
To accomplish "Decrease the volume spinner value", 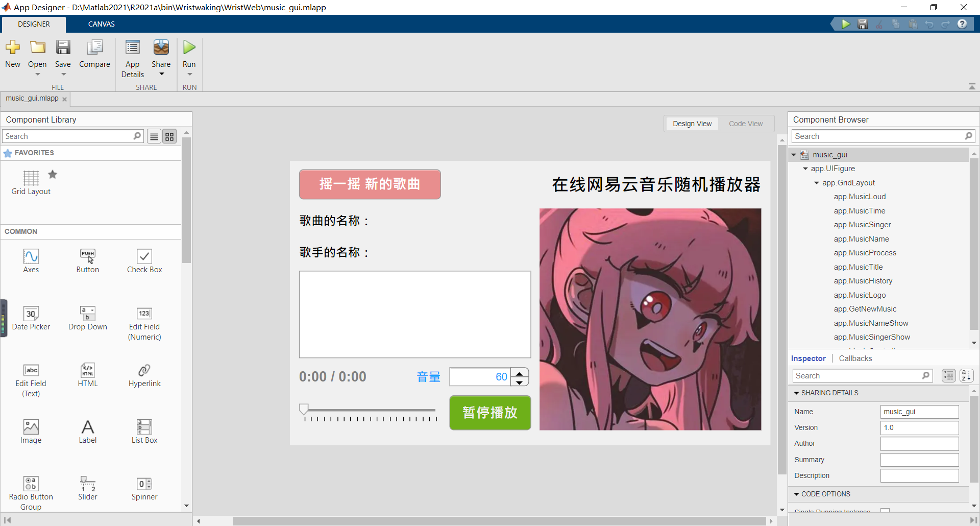I will tap(520, 381).
